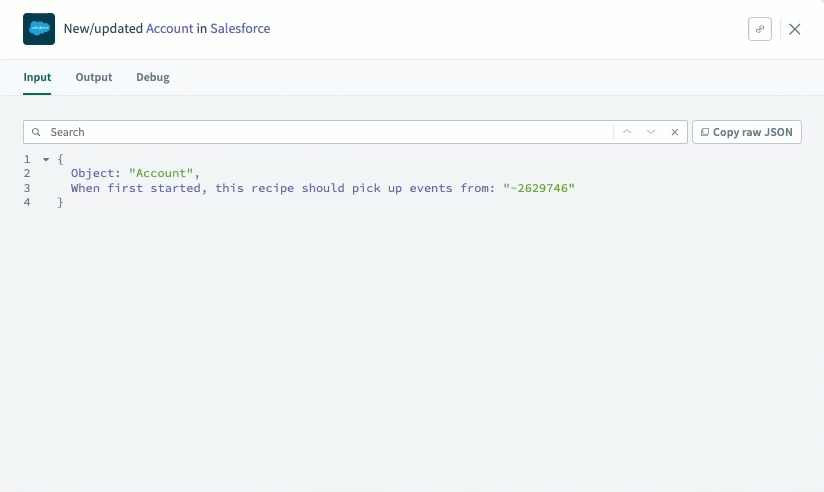The height and width of the screenshot is (492, 824).
Task: Click the Salesforce logo icon
Action: click(x=39, y=29)
